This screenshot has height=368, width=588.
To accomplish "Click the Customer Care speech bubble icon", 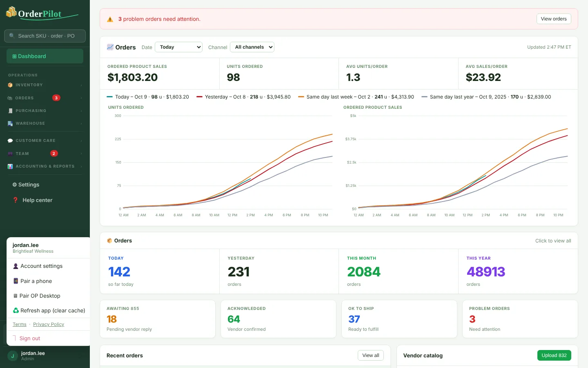I will pos(10,141).
